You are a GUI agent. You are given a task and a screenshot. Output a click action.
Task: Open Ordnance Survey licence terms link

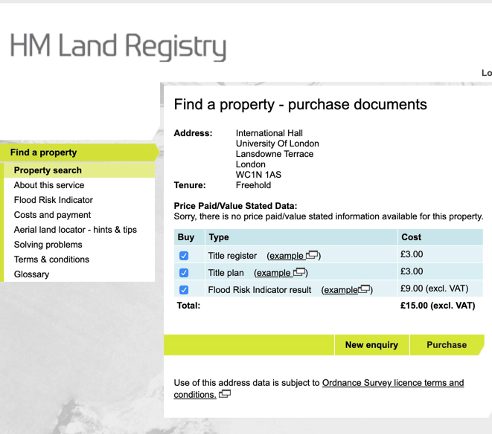(x=319, y=389)
